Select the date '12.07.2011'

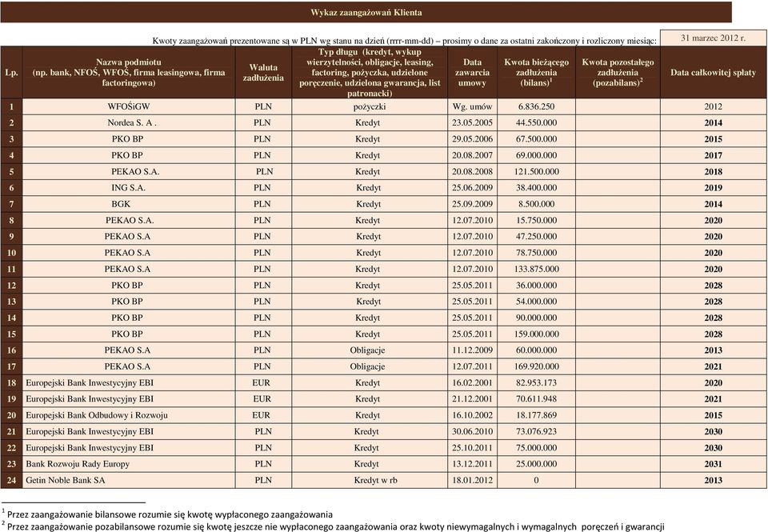point(472,366)
